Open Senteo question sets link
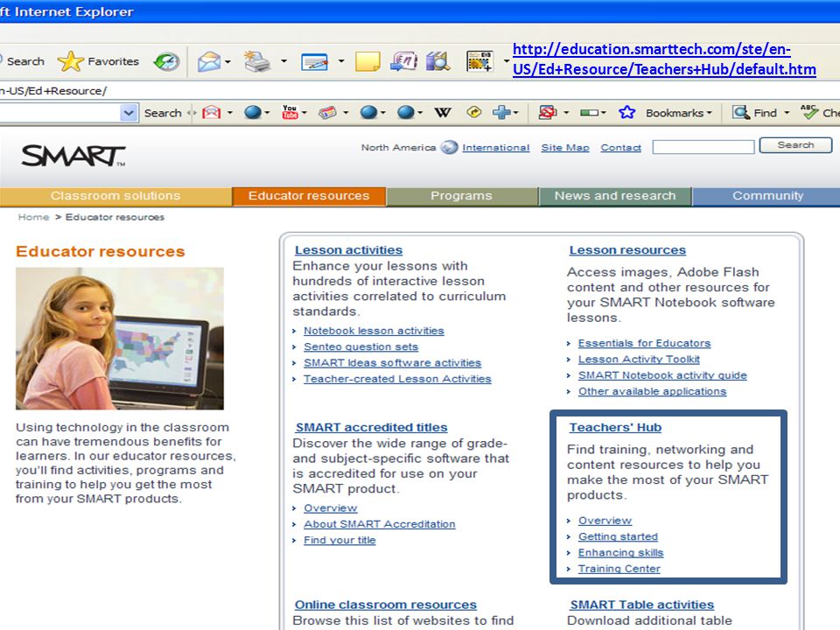Viewport: 840px width, 630px height. pos(361,347)
